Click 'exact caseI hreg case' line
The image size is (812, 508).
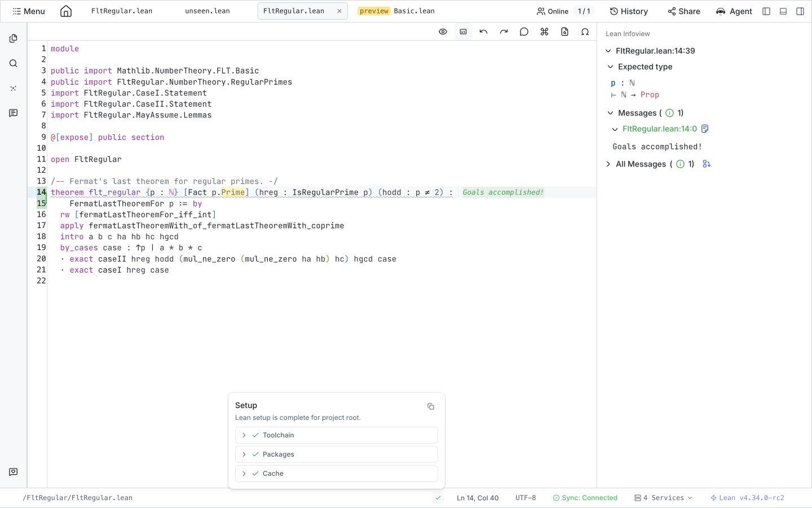pyautogui.click(x=119, y=270)
